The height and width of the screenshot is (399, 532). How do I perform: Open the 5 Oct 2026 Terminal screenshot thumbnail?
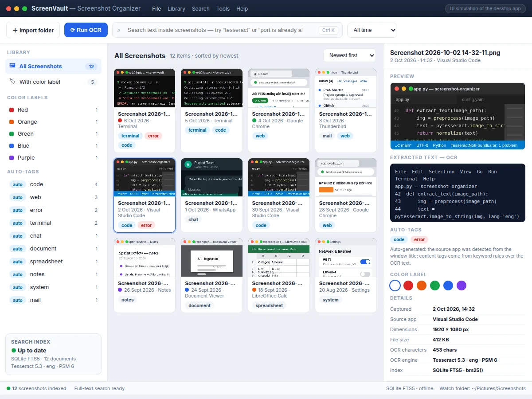coord(211,88)
